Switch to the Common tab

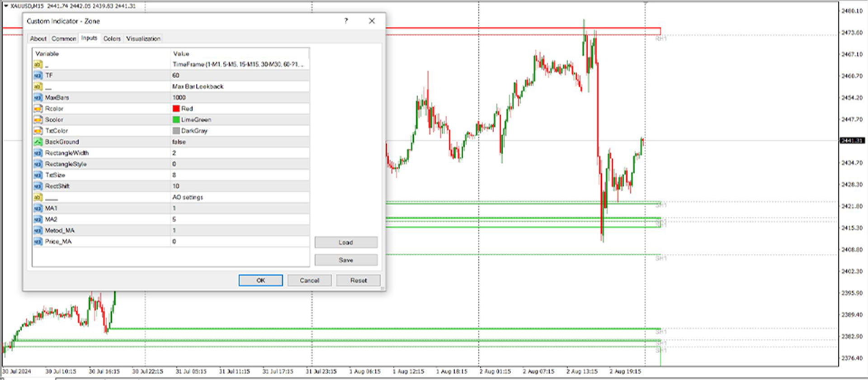click(64, 39)
